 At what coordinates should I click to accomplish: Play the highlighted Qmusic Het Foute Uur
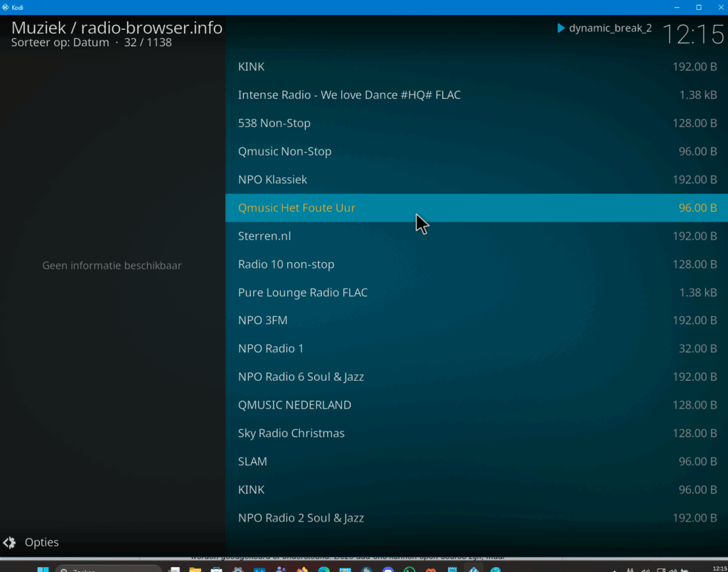coord(296,208)
